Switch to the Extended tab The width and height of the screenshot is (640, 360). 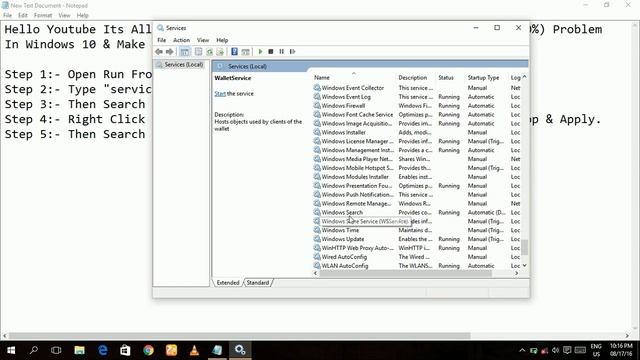228,282
